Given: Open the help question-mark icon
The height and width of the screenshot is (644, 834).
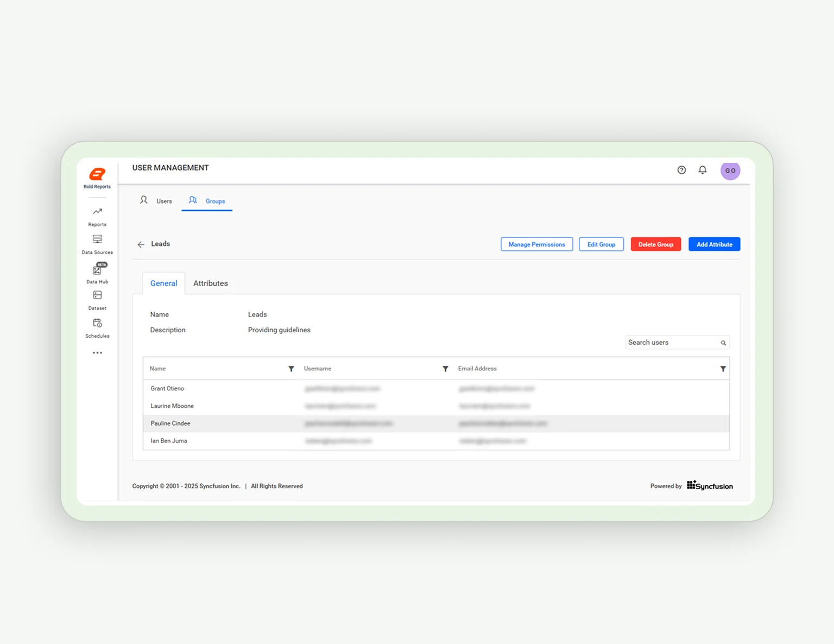Looking at the screenshot, I should 681,170.
